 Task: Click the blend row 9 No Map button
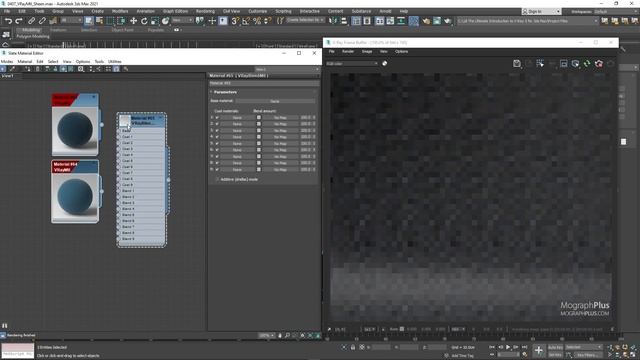click(280, 169)
